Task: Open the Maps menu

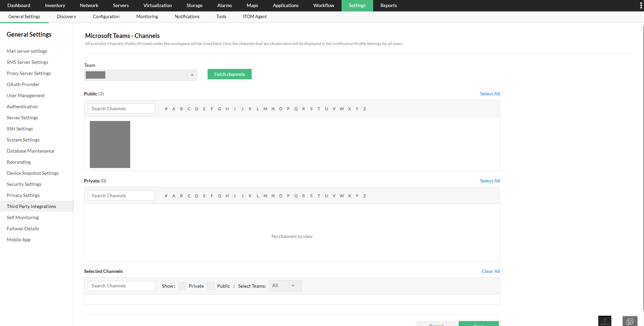Action: point(252,5)
